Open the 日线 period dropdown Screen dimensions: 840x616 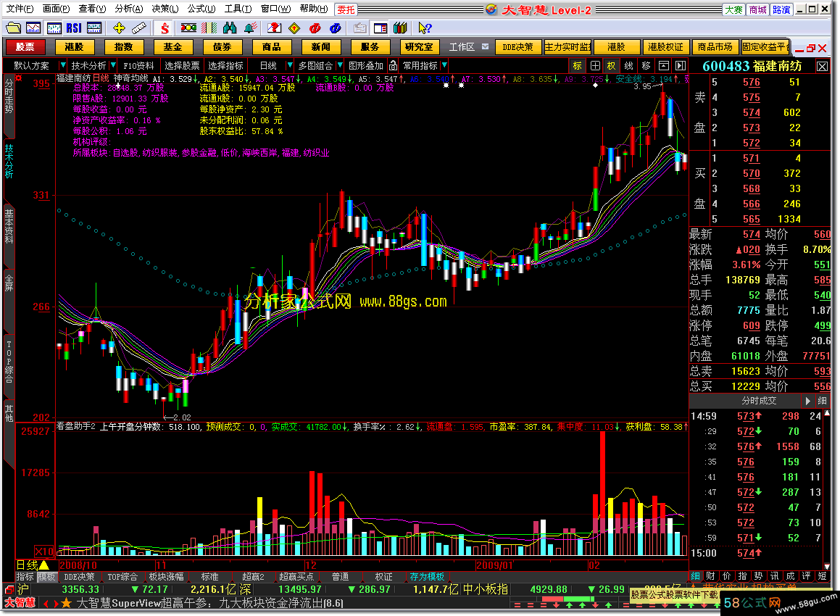290,65
